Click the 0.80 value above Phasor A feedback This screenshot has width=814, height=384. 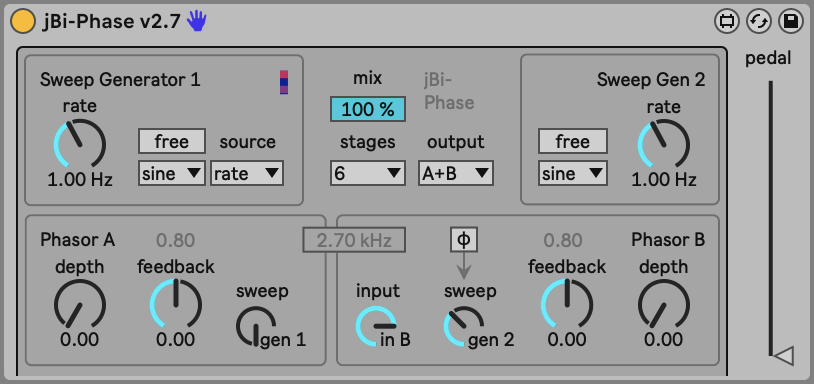tap(175, 240)
